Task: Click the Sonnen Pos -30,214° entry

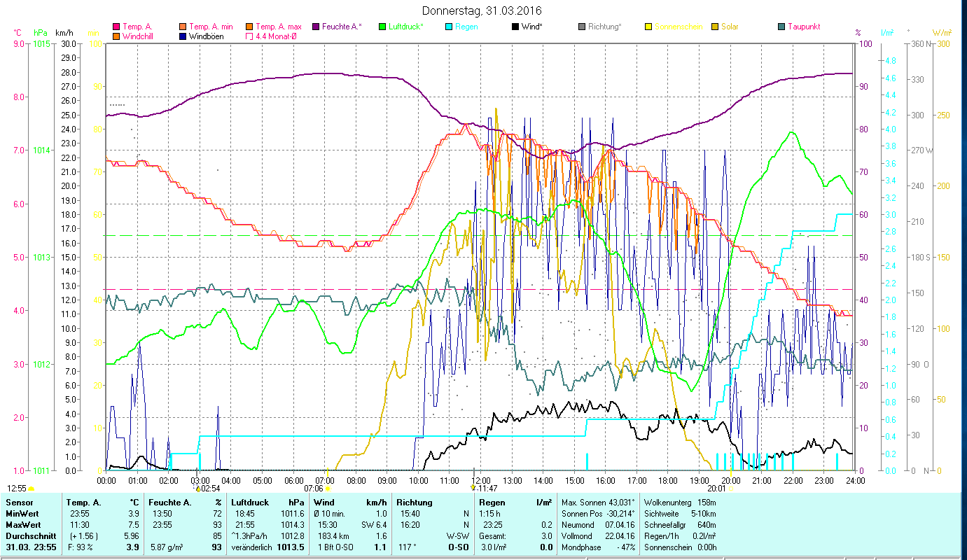Action: coord(598,514)
